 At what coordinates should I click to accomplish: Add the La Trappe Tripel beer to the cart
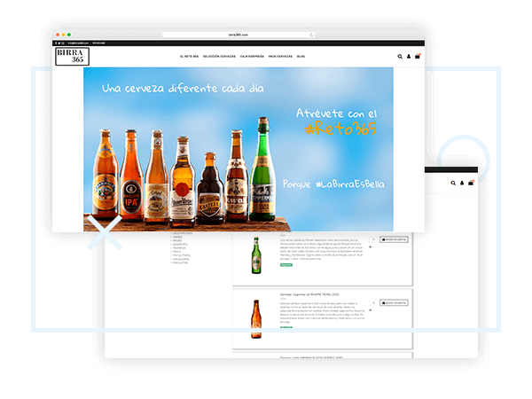394,302
